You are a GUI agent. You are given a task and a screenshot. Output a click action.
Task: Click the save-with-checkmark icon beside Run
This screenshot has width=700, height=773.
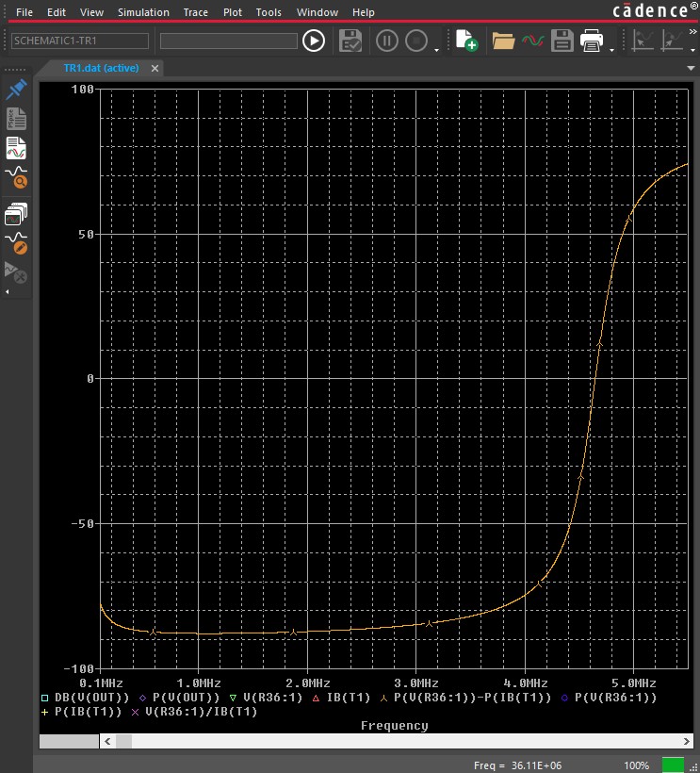coord(350,41)
